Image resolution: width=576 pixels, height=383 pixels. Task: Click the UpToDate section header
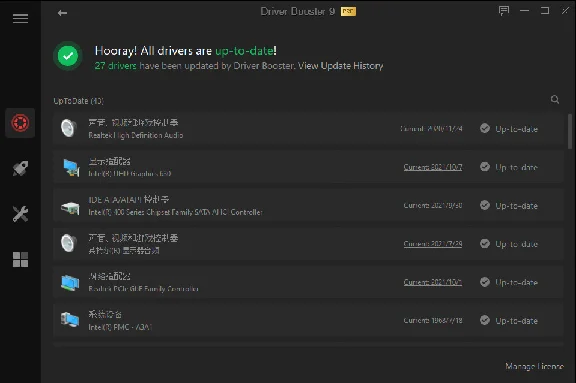click(78, 101)
